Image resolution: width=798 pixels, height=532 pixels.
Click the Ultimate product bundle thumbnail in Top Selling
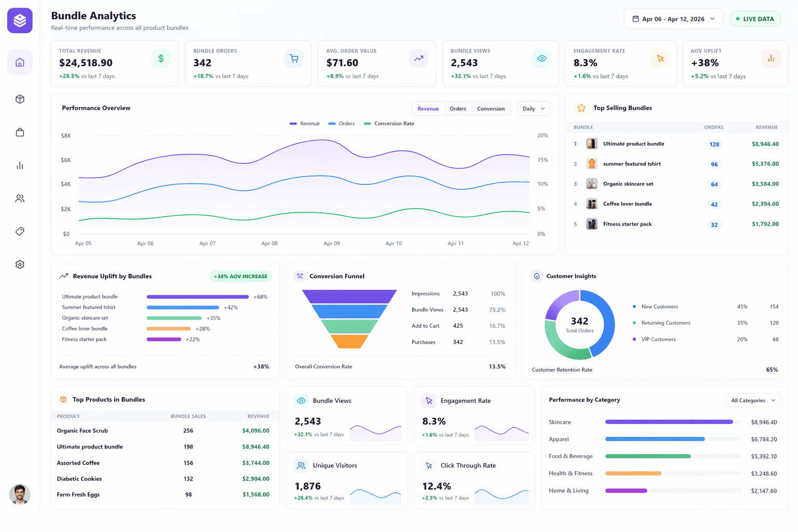pyautogui.click(x=592, y=144)
